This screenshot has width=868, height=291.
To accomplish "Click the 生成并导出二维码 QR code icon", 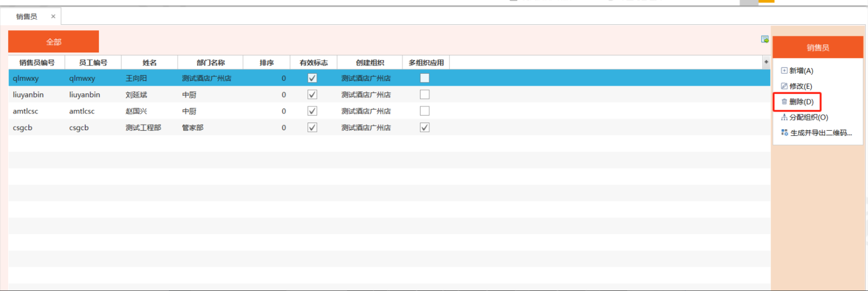I will click(784, 133).
